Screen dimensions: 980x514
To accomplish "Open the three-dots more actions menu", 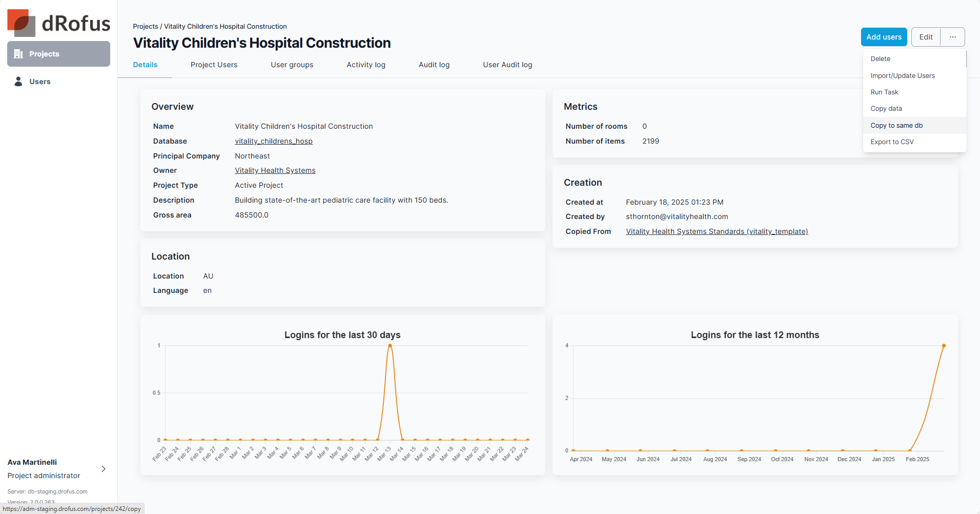I will tap(952, 37).
